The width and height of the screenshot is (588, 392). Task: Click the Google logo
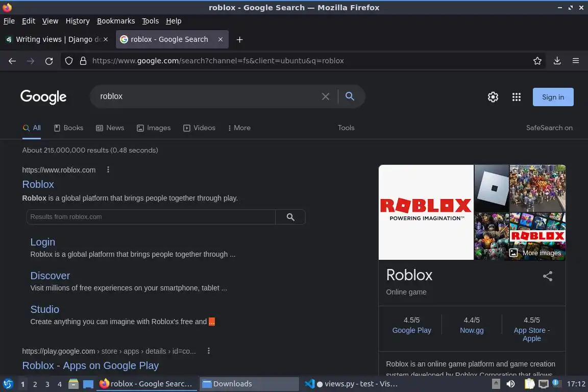click(x=43, y=97)
